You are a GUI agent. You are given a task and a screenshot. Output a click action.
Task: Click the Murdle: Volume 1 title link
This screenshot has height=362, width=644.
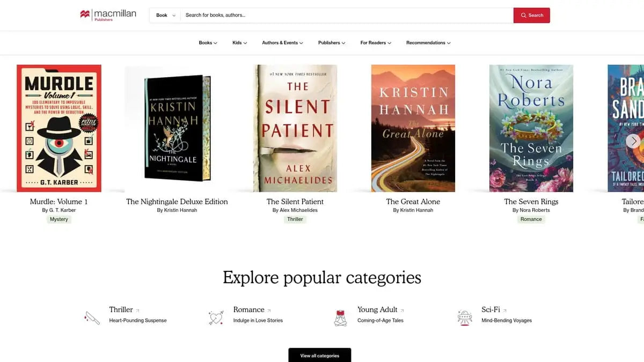tap(59, 202)
